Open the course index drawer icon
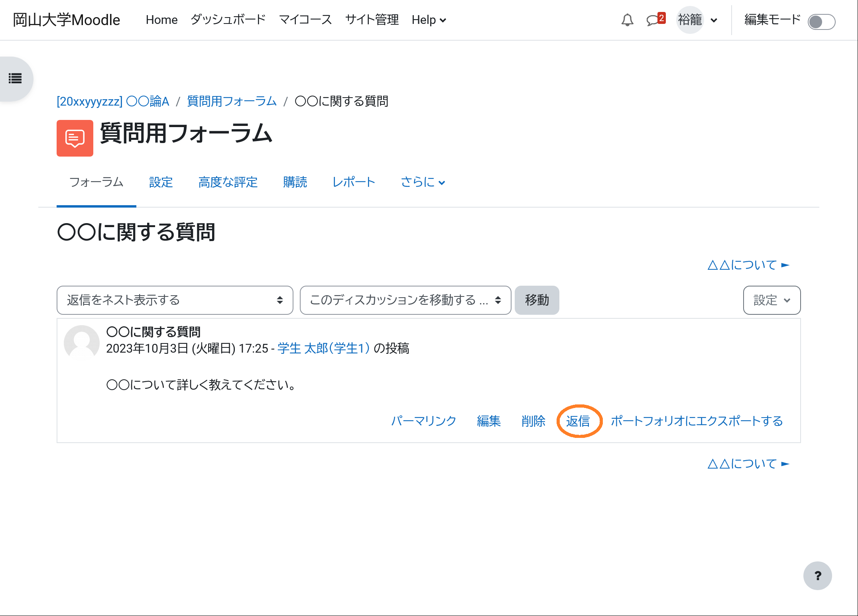858x616 pixels. 16,78
